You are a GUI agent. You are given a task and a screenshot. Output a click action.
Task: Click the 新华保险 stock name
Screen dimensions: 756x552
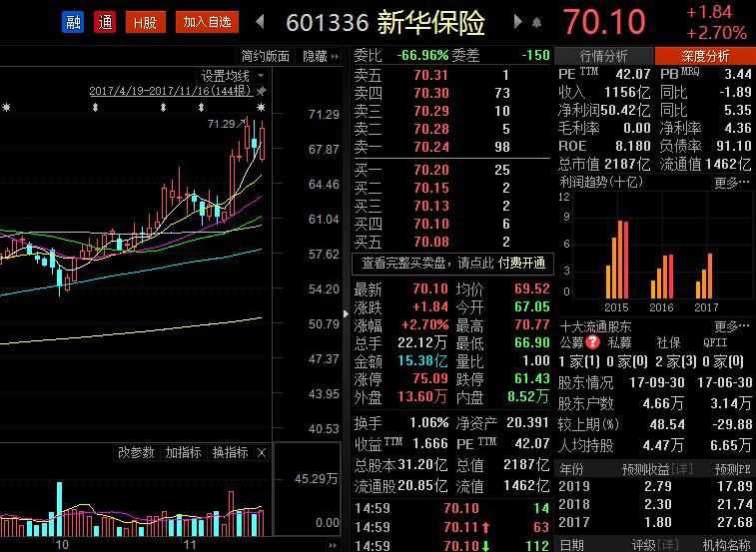coord(431,22)
